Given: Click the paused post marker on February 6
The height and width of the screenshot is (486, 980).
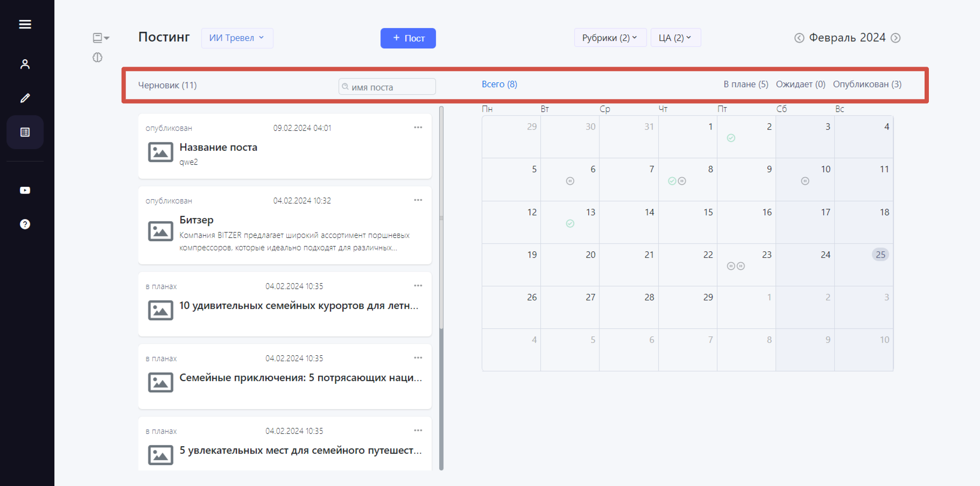Looking at the screenshot, I should (570, 181).
